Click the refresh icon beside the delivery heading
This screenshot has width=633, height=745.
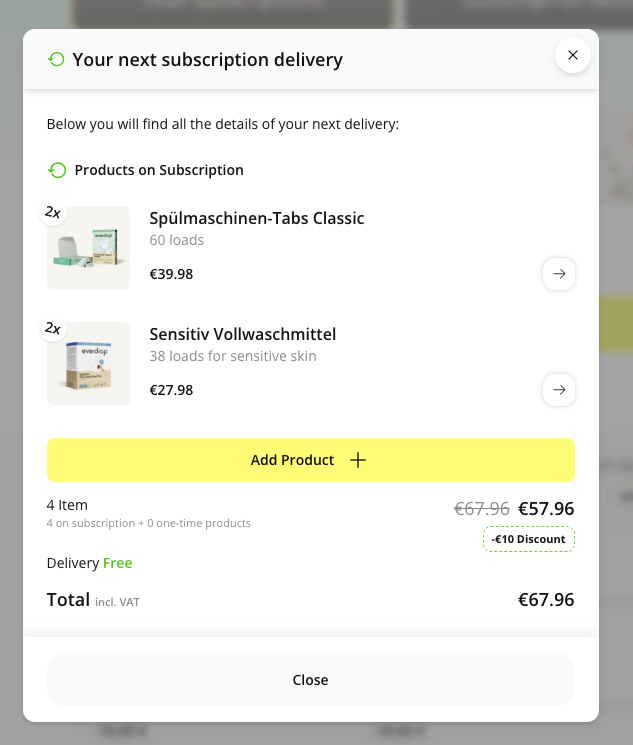[56, 60]
